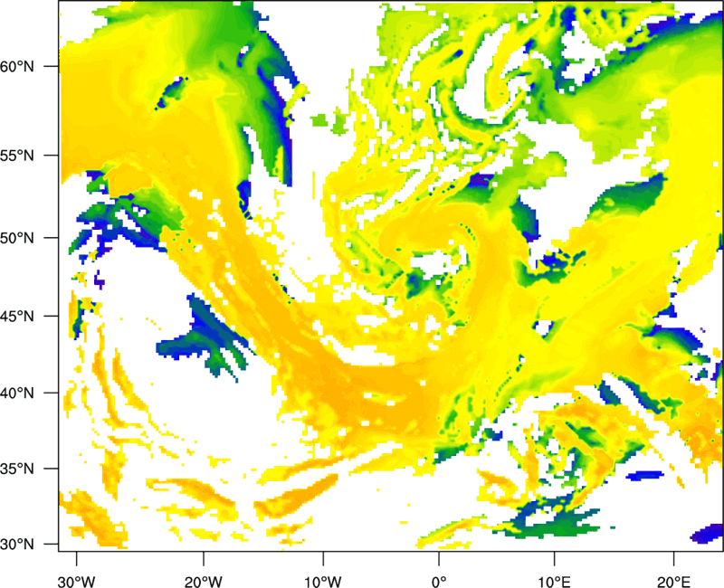Click the 35°N latitude label

[x=17, y=469]
